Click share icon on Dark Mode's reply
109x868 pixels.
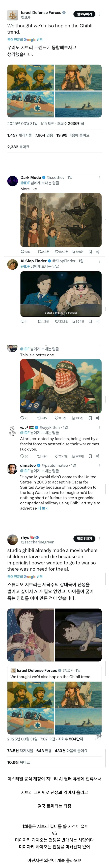click(98, 252)
